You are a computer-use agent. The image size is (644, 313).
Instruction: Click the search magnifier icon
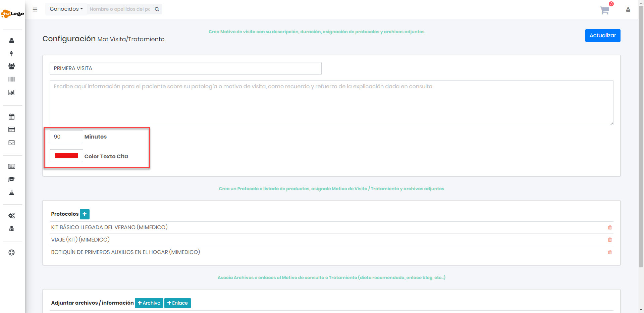(x=157, y=9)
